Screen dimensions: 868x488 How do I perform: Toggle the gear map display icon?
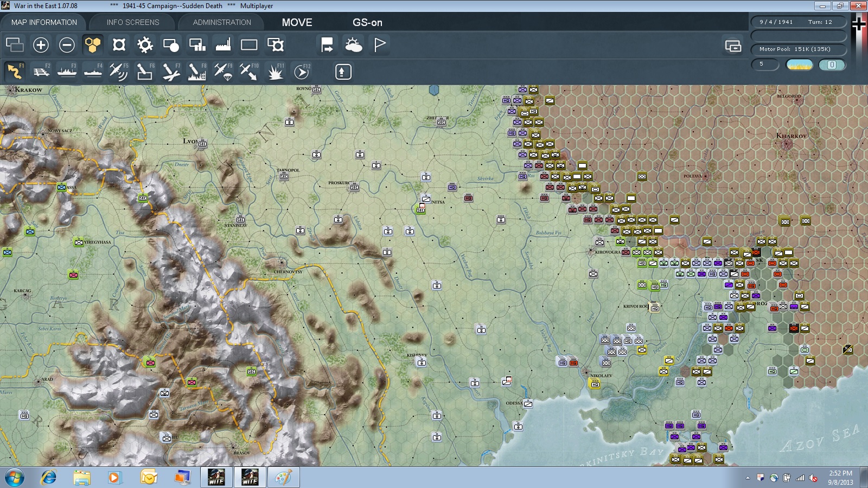click(x=145, y=44)
